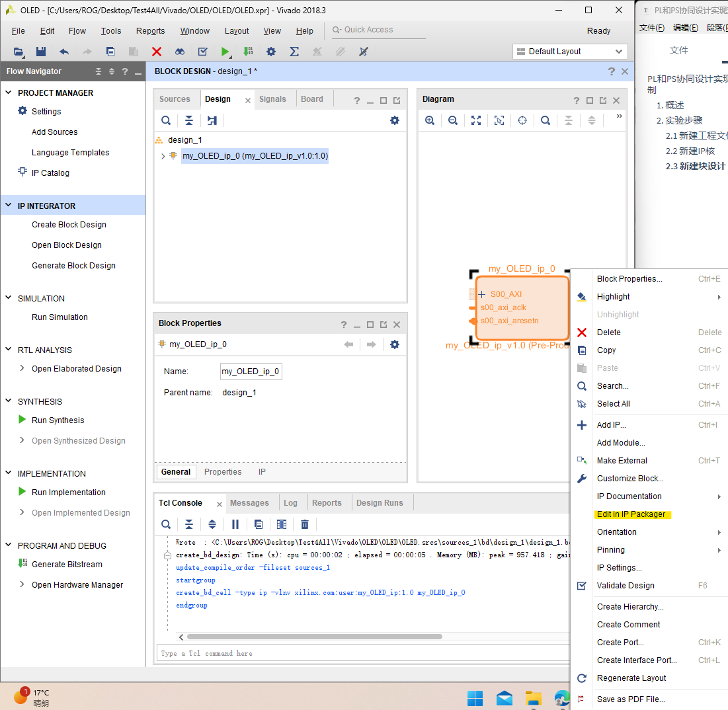The height and width of the screenshot is (710, 728).
Task: Expand Open Hardware Manager item
Action: click(x=22, y=584)
